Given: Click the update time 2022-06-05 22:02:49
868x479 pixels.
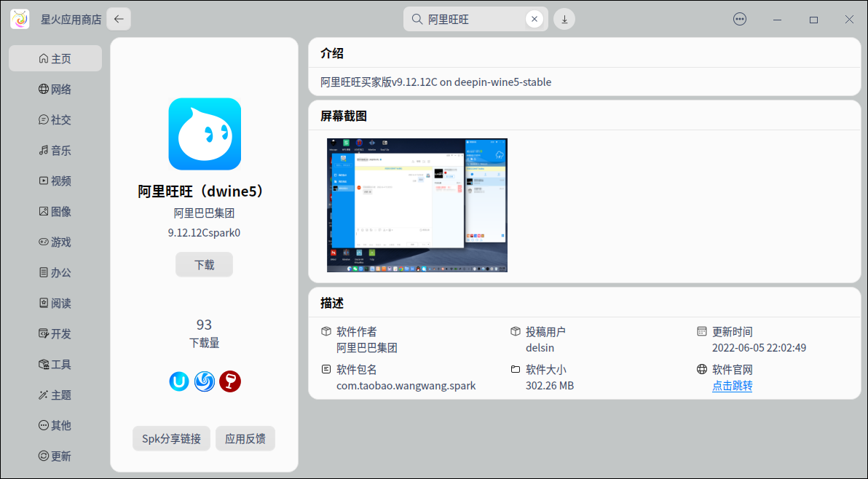Looking at the screenshot, I should (x=759, y=348).
